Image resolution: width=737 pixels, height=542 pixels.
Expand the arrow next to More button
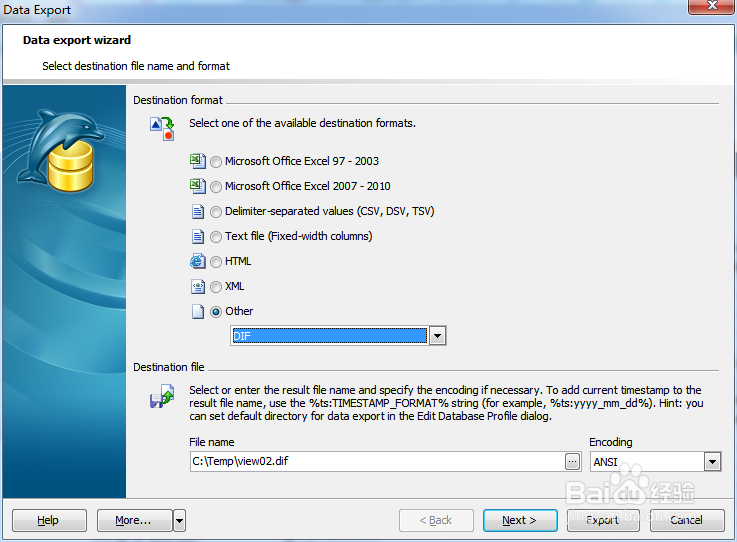(180, 520)
